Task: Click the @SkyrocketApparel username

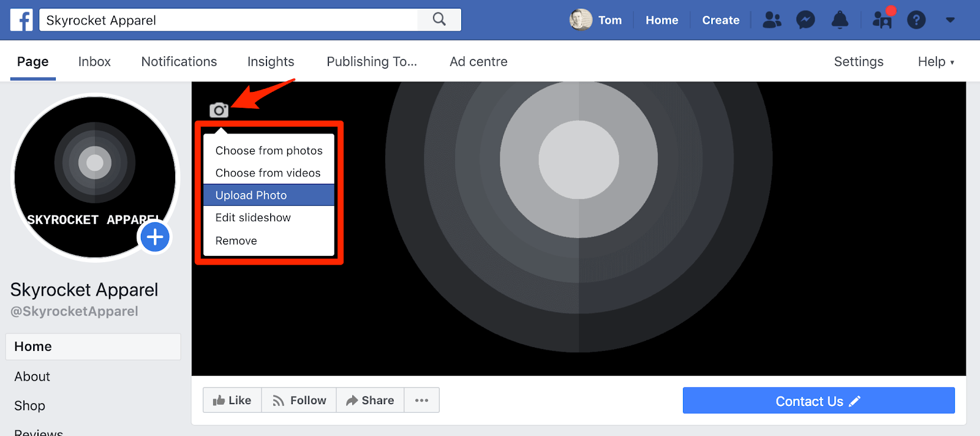Action: click(x=74, y=311)
